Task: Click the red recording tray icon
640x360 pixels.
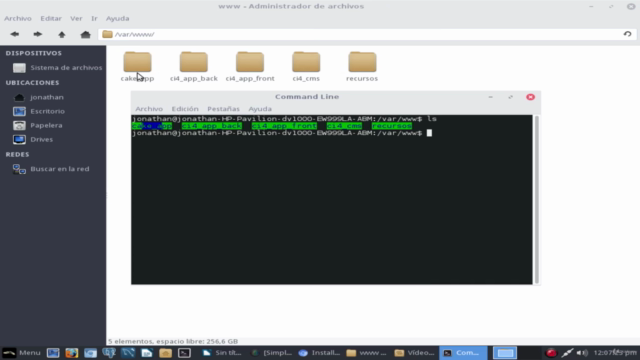Action: [551, 353]
